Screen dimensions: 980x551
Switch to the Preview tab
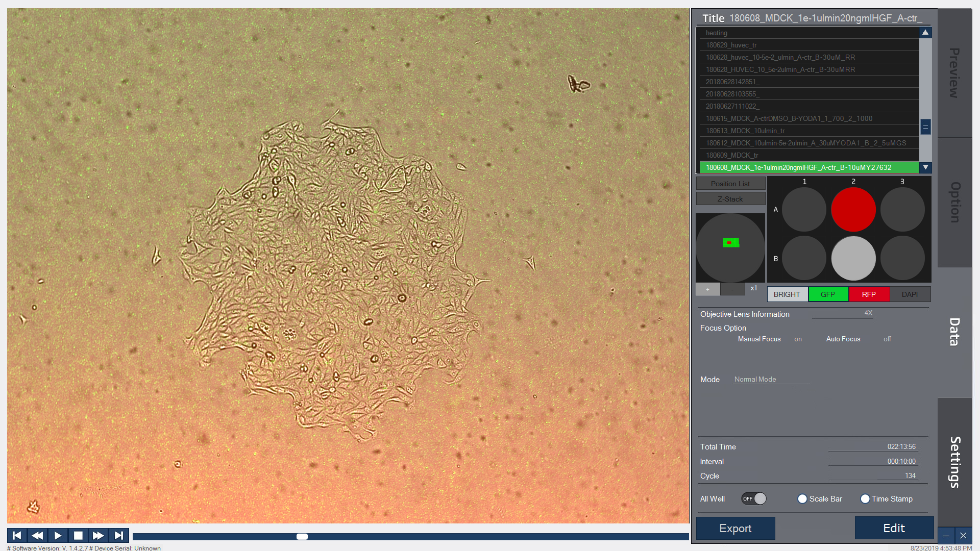point(954,73)
